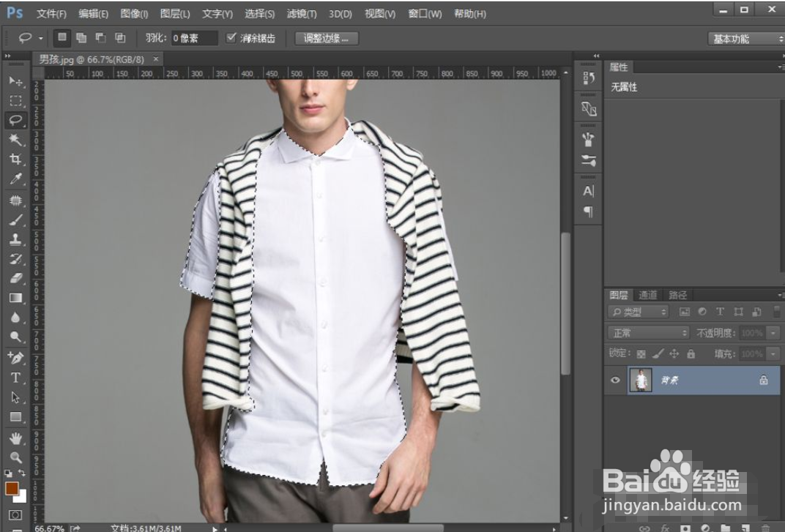This screenshot has height=532, width=785.
Task: Select the Hand tool
Action: click(x=15, y=438)
